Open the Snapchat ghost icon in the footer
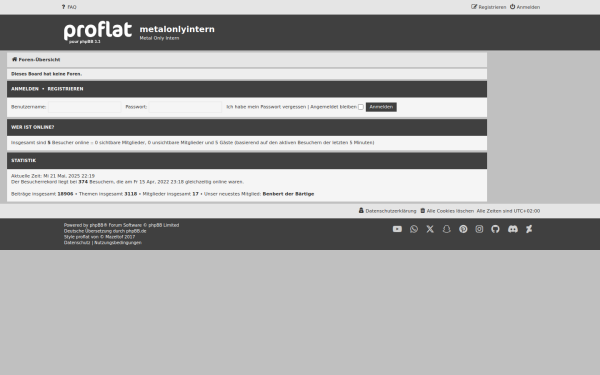This screenshot has width=600, height=375. (x=447, y=229)
